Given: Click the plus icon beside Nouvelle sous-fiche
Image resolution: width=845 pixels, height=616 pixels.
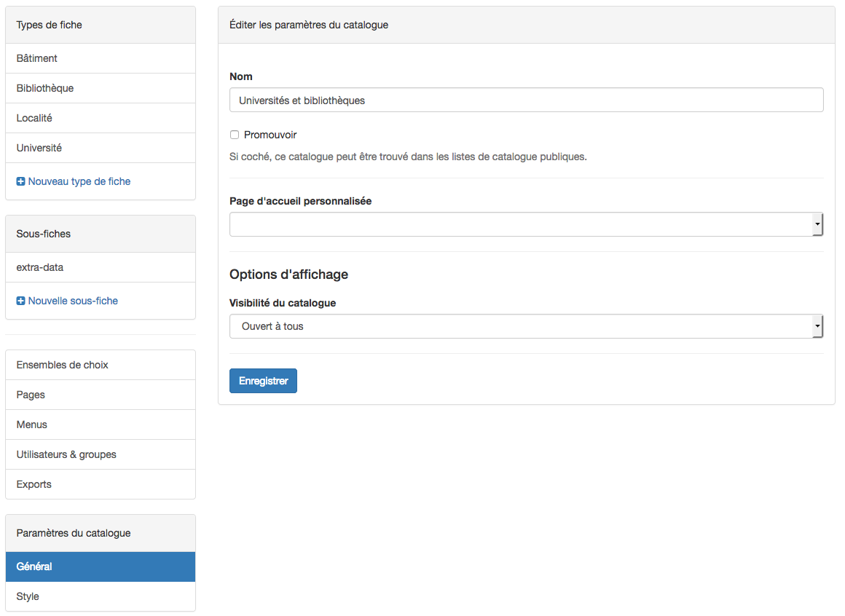Looking at the screenshot, I should pos(21,301).
